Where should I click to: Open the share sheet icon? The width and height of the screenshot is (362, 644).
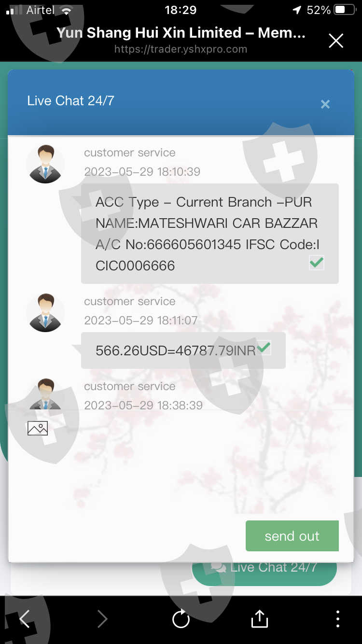(x=259, y=618)
